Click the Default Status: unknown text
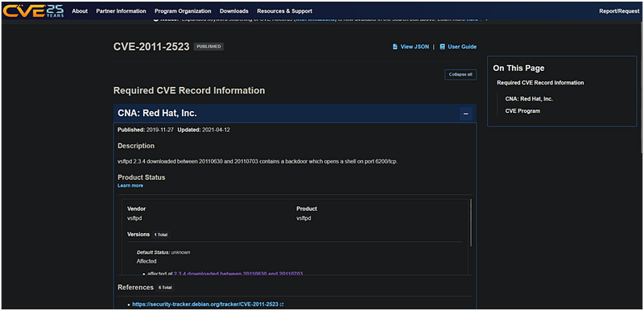Viewport: 644px width, 311px height. (163, 252)
